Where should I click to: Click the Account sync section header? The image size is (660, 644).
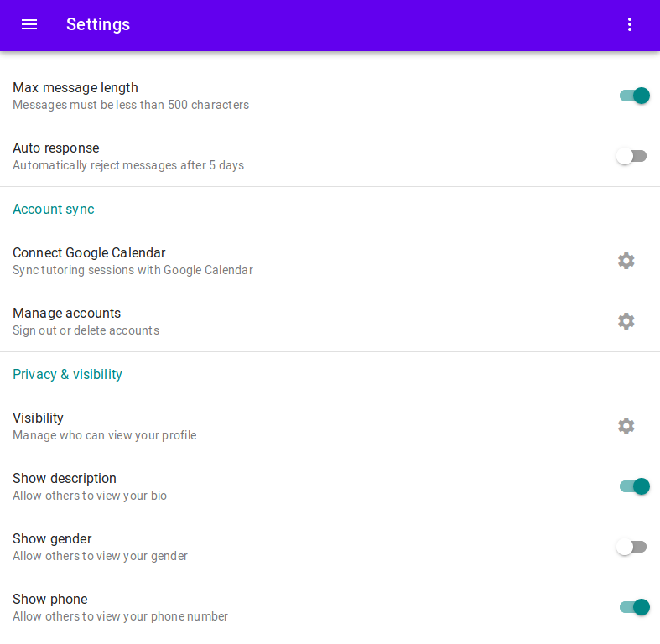[54, 209]
